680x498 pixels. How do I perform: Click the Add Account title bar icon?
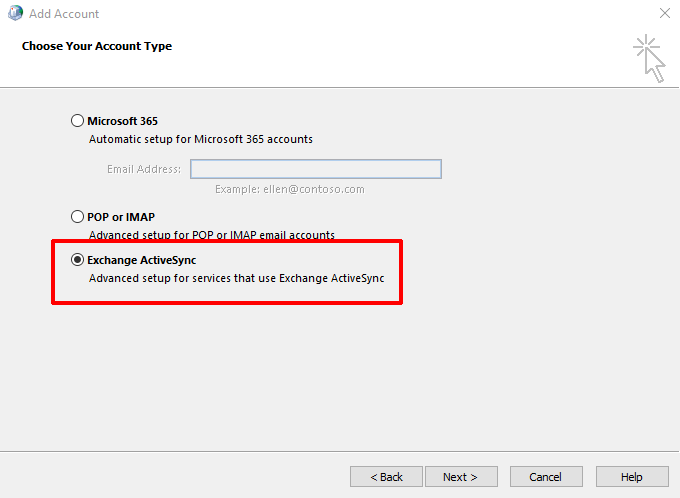point(16,13)
